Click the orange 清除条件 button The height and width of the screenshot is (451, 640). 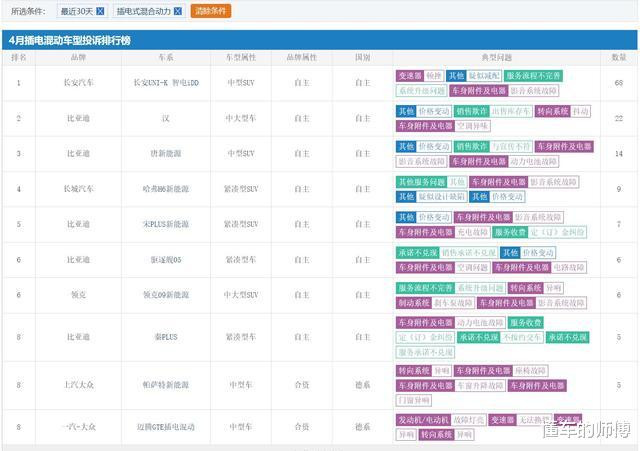(x=211, y=11)
